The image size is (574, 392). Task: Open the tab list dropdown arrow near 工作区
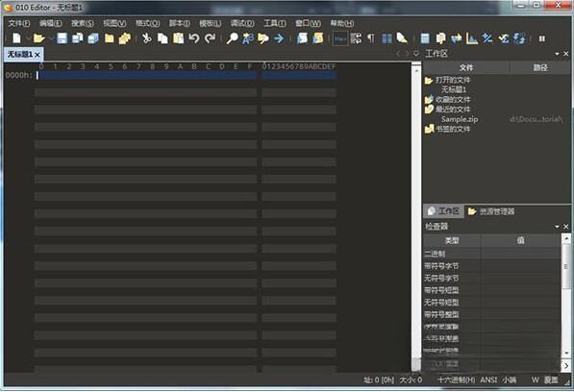(x=416, y=54)
